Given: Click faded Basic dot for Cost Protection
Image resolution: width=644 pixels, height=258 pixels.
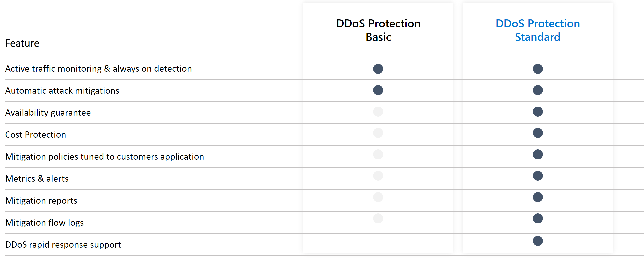Looking at the screenshot, I should [x=378, y=133].
